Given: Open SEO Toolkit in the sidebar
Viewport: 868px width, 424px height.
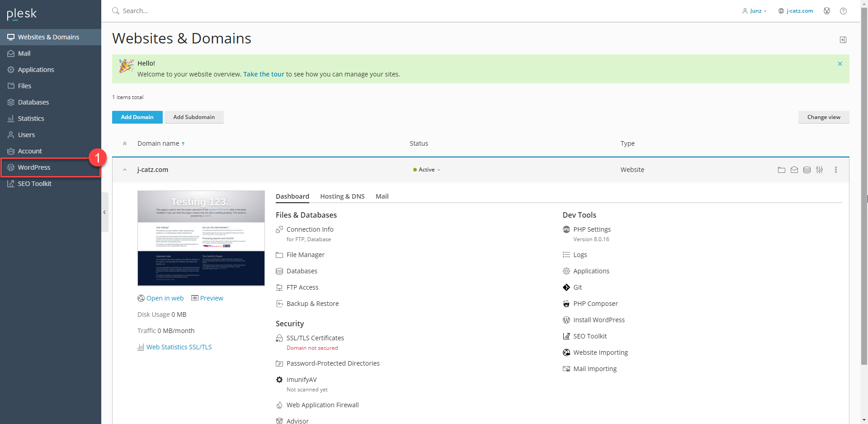Looking at the screenshot, I should [51, 184].
